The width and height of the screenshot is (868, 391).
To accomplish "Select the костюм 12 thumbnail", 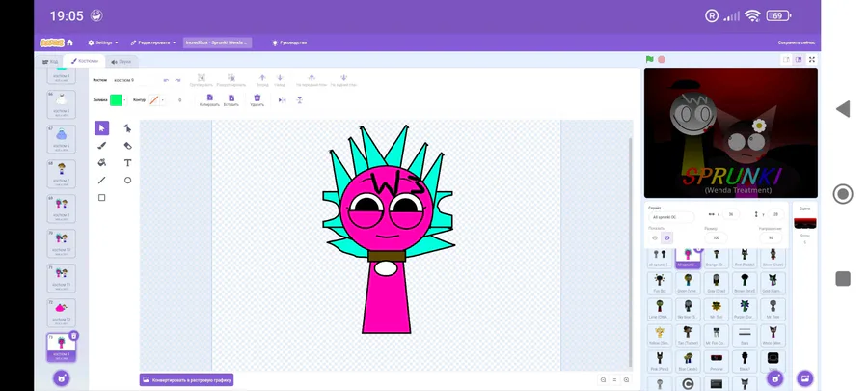I will 62,313.
